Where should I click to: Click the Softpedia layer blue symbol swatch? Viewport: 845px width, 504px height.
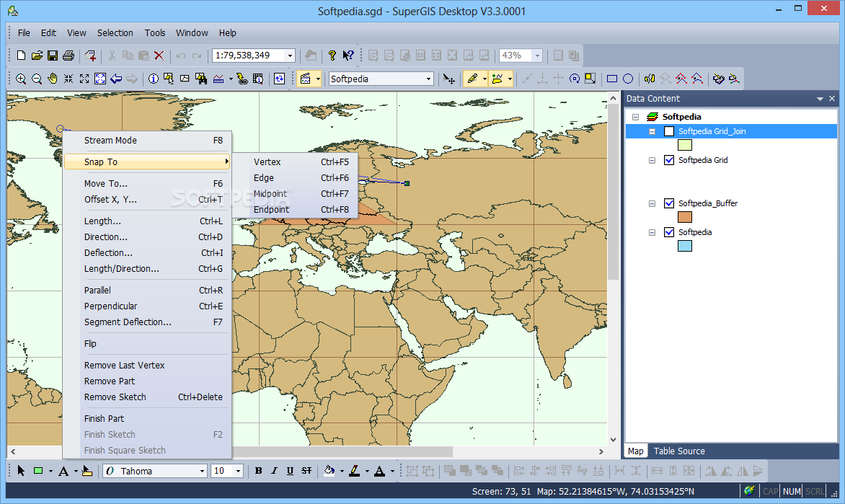684,247
